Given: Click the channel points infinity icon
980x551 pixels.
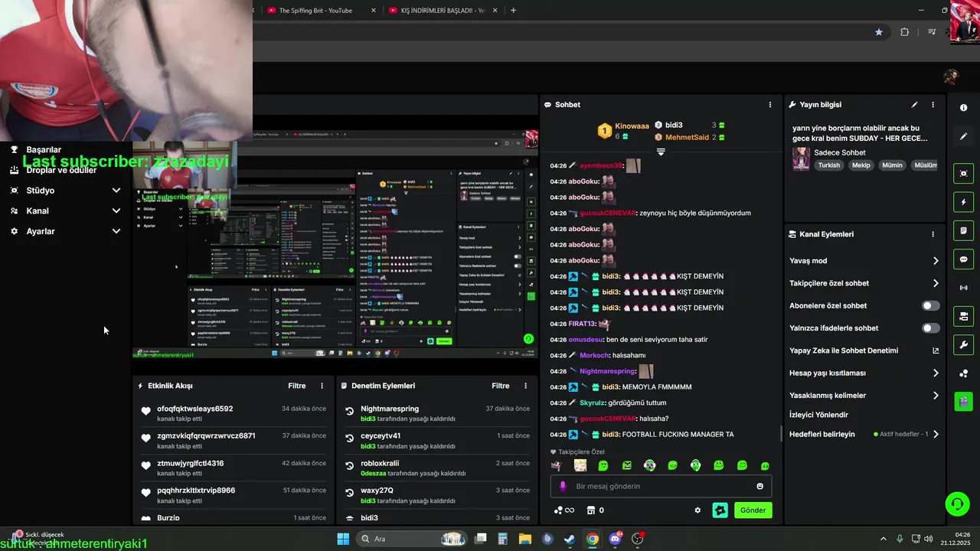Looking at the screenshot, I should 564,510.
